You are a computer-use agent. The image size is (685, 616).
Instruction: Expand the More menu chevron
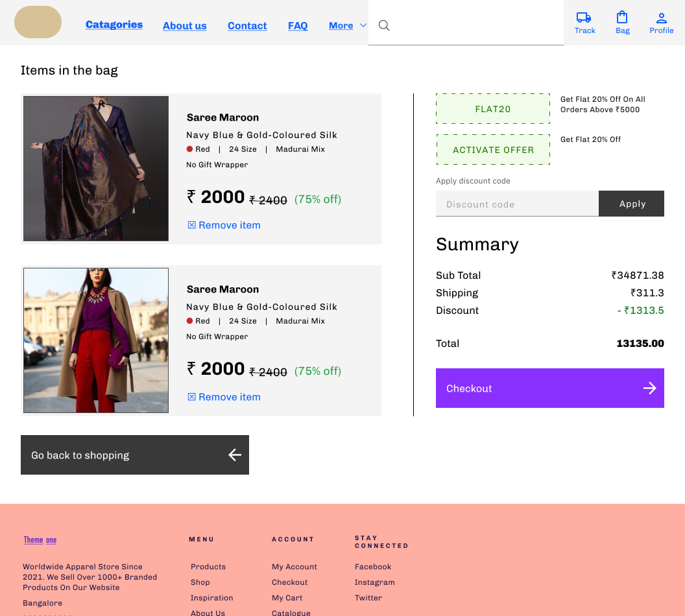click(363, 25)
